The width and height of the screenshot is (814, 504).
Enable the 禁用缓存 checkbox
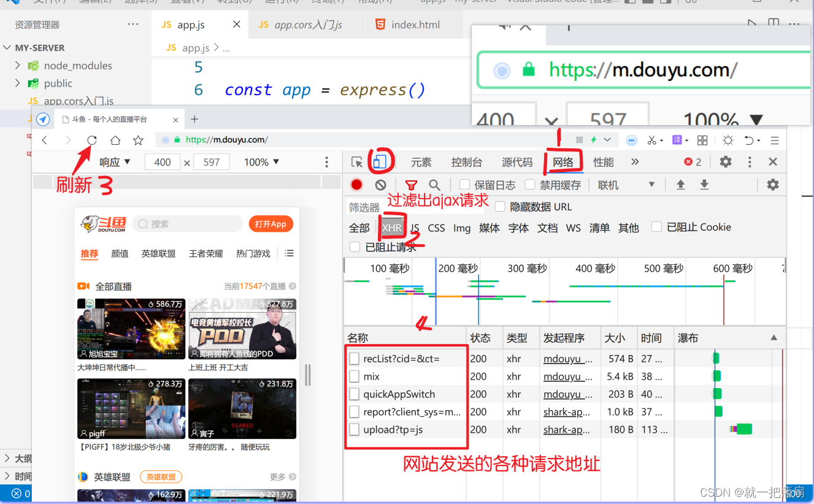(530, 185)
